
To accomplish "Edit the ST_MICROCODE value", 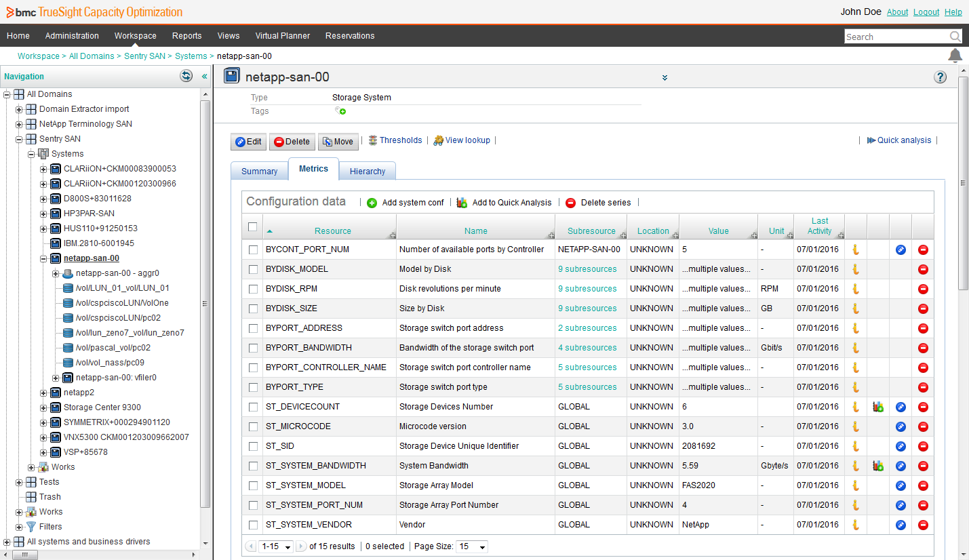I will pyautogui.click(x=901, y=426).
